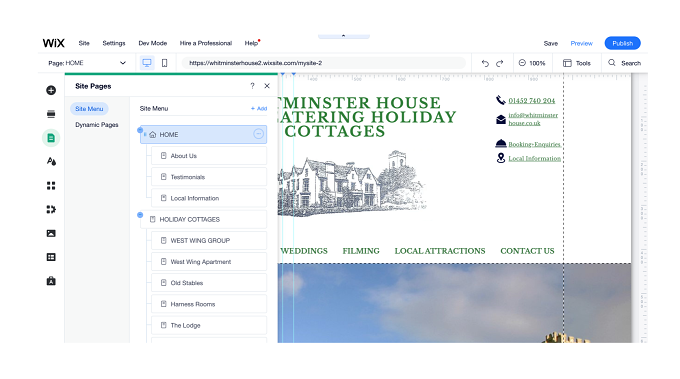This screenshot has width=680, height=379.
Task: Click the site URL address field
Action: (x=323, y=63)
